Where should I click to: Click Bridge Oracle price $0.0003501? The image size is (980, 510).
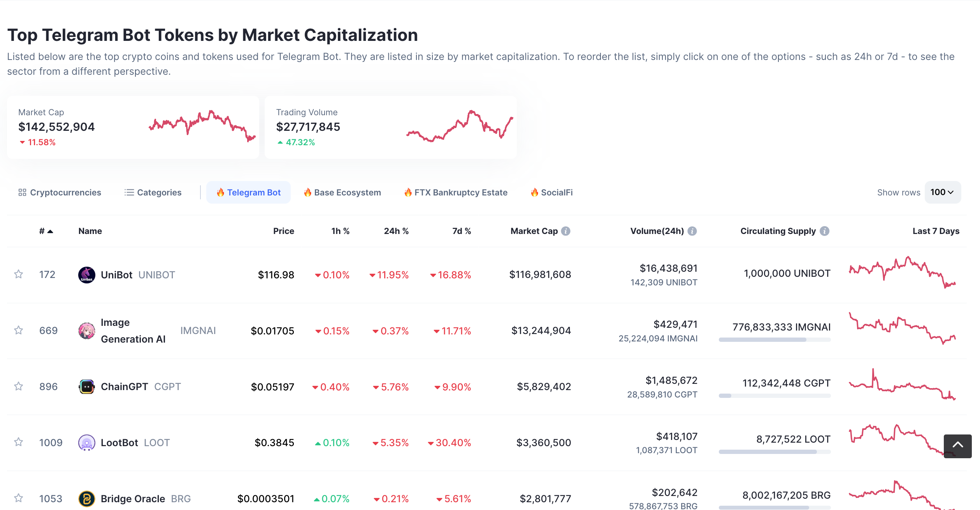(266, 499)
